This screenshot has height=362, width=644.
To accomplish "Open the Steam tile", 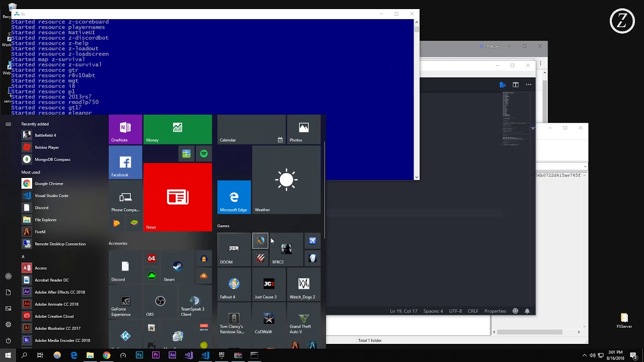I will pyautogui.click(x=178, y=267).
